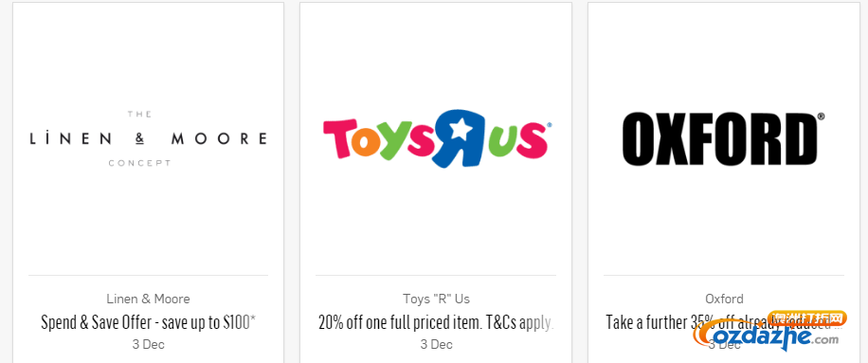868x363 pixels.
Task: Click the word CONCEPT under Linen & Moore
Action: 139,163
